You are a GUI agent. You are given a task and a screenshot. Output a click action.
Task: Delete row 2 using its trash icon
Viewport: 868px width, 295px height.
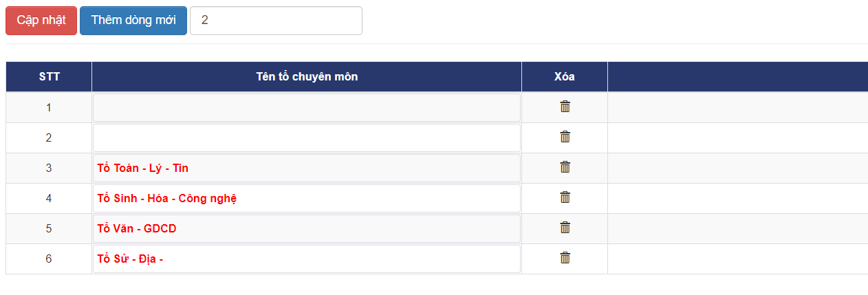pos(565,137)
